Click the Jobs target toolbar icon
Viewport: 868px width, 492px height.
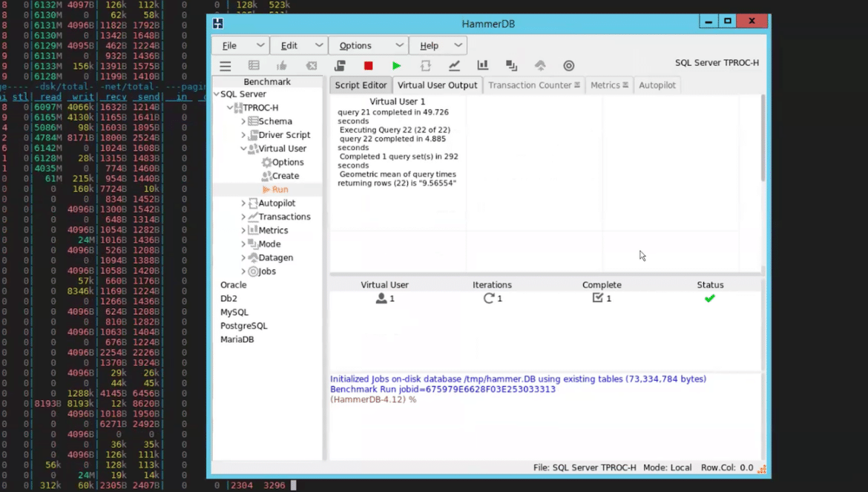point(568,66)
